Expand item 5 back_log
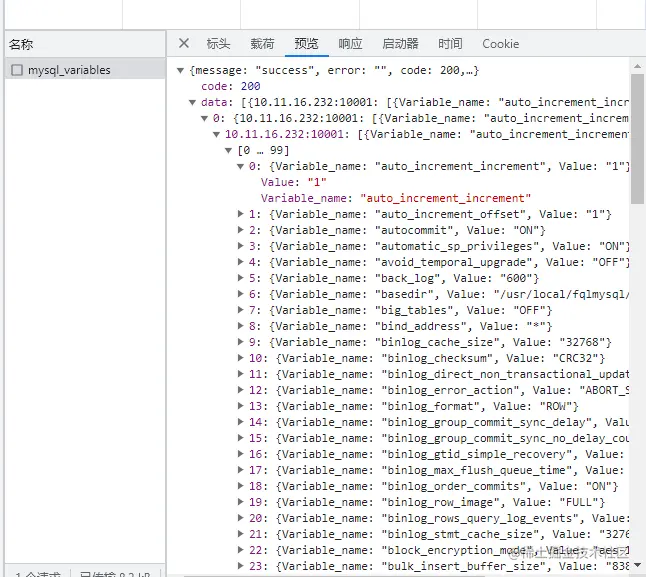The width and height of the screenshot is (646, 577). (240, 278)
